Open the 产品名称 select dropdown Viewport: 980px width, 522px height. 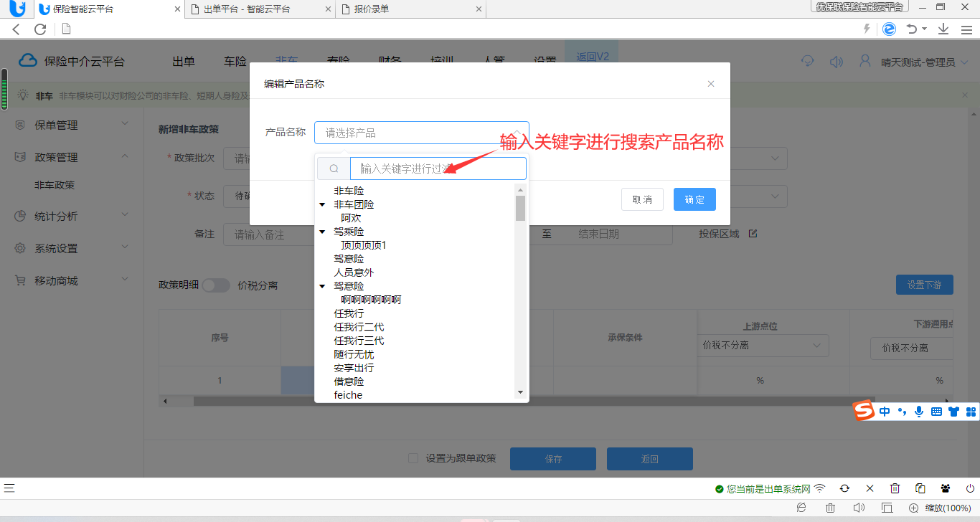coord(422,133)
